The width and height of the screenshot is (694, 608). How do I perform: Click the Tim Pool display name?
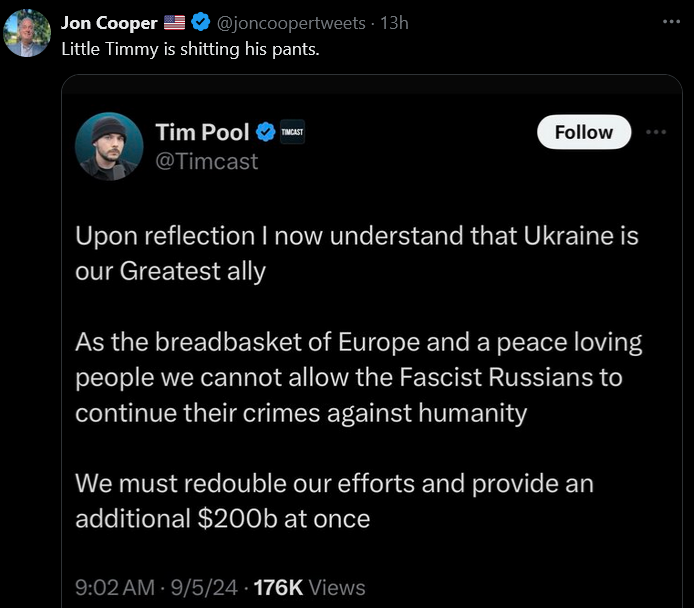tap(202, 132)
